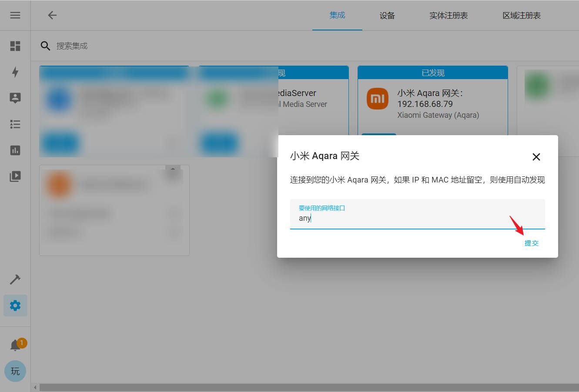Open Developer tools hammer icon
The image size is (579, 392).
tap(15, 279)
